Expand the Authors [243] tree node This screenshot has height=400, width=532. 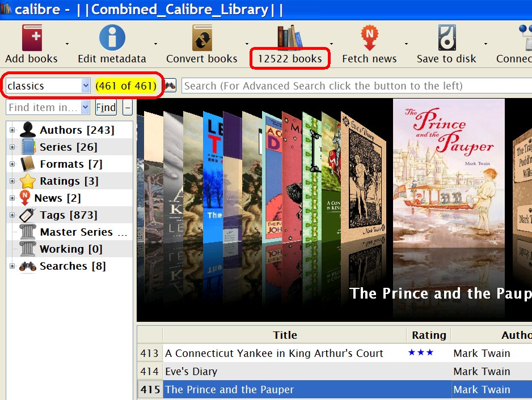tap(12, 130)
